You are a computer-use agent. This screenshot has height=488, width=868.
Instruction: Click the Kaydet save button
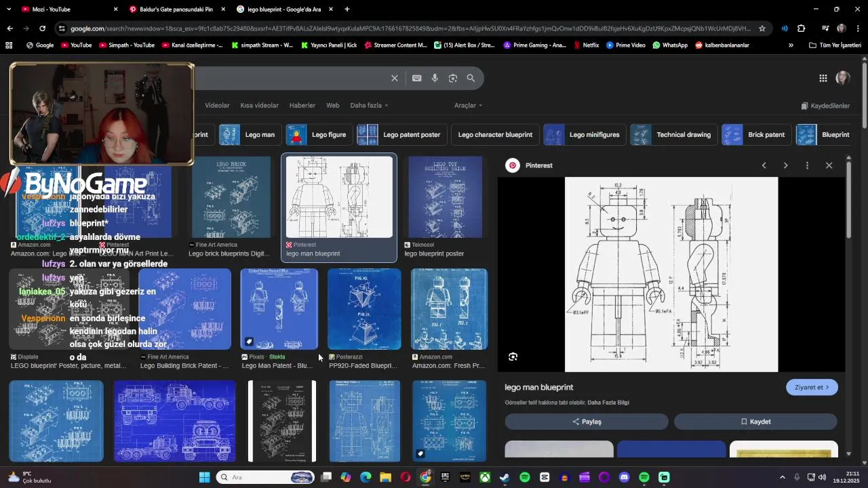(x=755, y=422)
